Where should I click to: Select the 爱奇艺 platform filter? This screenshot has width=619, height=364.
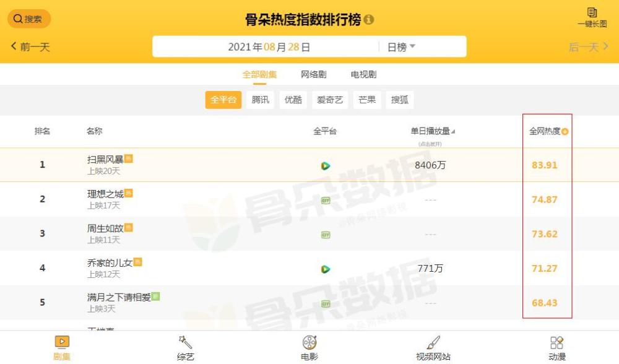[x=330, y=100]
